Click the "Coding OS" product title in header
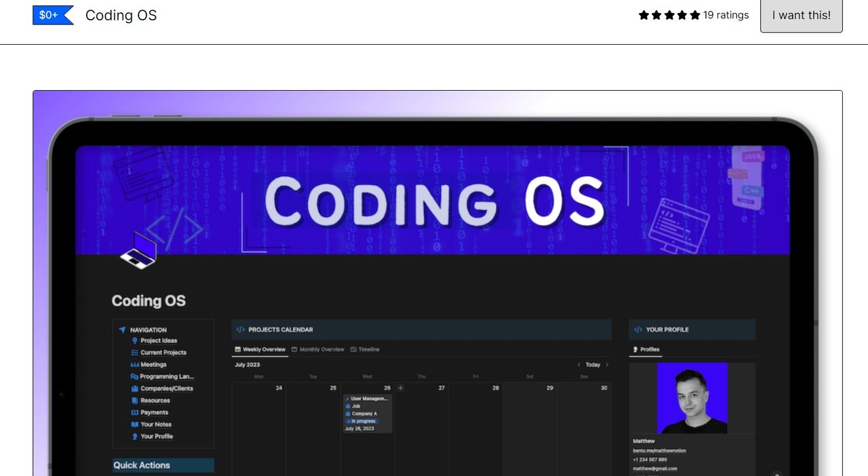This screenshot has height=476, width=868. coord(121,15)
